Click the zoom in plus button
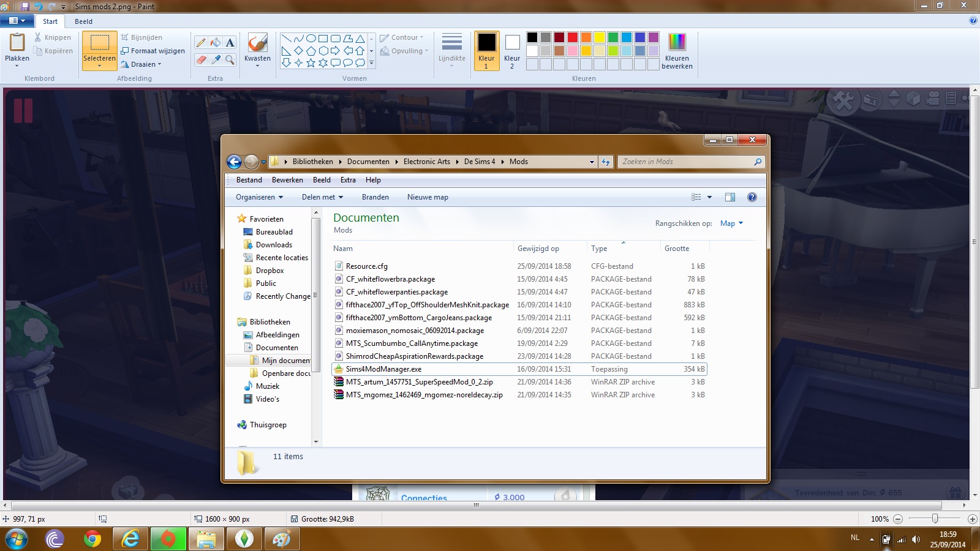Image resolution: width=980 pixels, height=551 pixels. (972, 519)
